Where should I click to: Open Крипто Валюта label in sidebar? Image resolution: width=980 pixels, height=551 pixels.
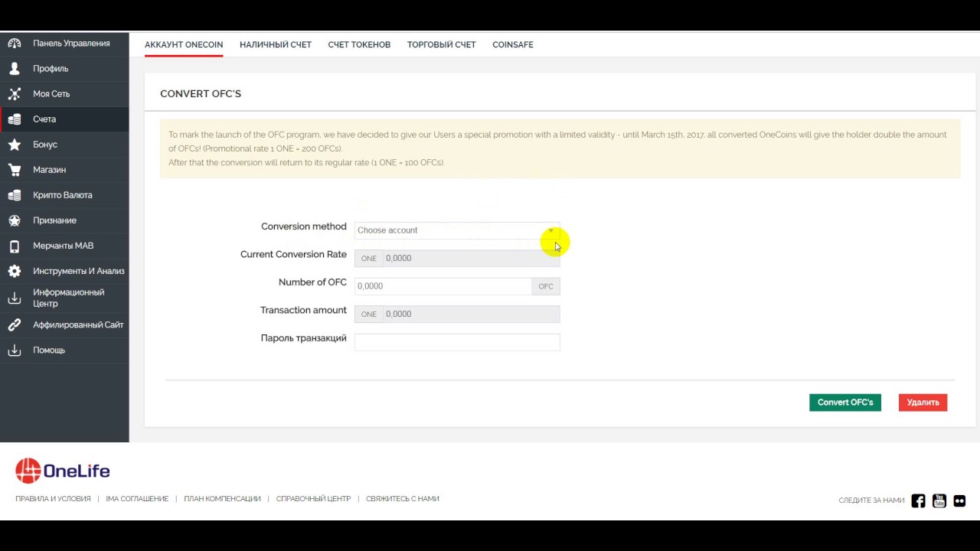point(63,195)
